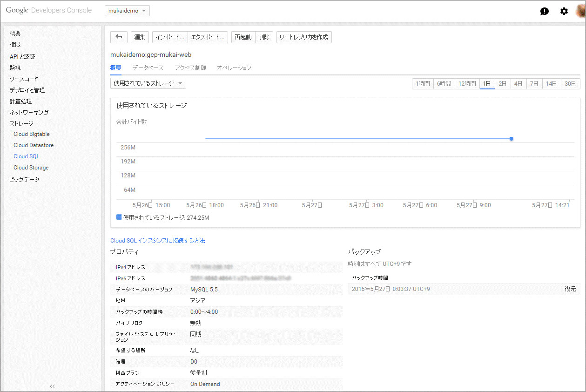
Task: Click the 再起動 button
Action: 243,37
